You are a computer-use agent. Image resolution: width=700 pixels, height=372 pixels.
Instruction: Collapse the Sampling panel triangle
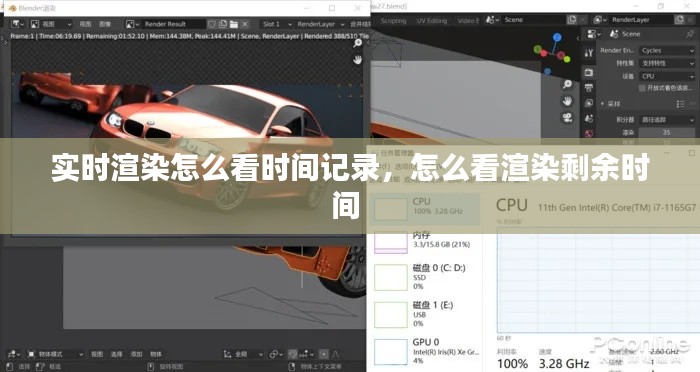pyautogui.click(x=602, y=104)
